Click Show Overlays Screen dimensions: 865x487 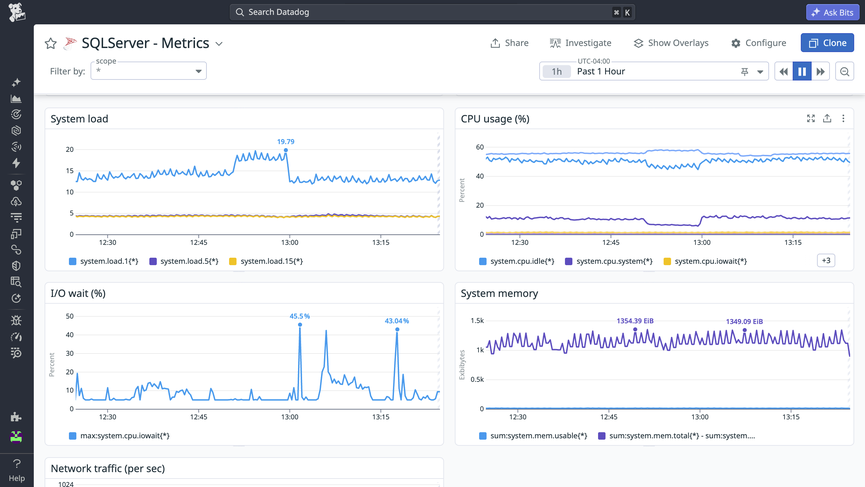click(x=671, y=43)
